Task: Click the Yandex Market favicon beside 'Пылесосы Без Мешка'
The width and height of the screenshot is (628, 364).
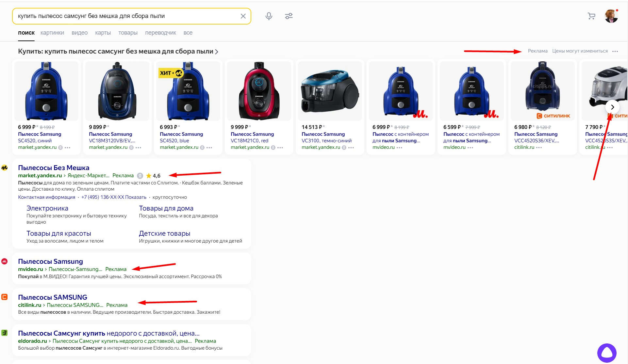Action: (x=5, y=168)
